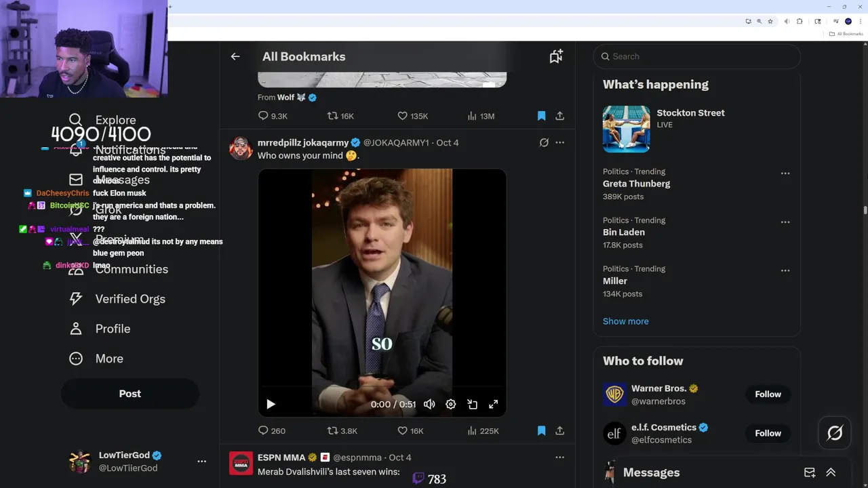The height and width of the screenshot is (488, 868).
Task: Click the Search input field
Action: pos(697,56)
